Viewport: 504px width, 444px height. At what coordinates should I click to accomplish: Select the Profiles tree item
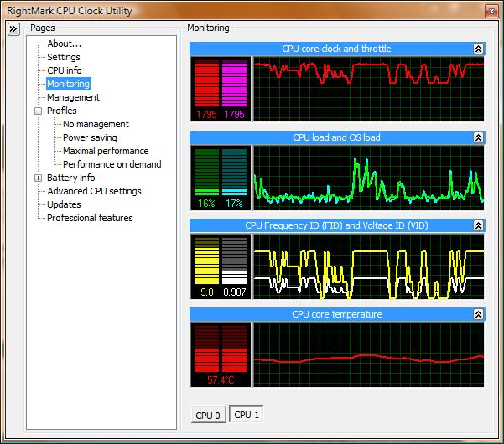coord(62,111)
